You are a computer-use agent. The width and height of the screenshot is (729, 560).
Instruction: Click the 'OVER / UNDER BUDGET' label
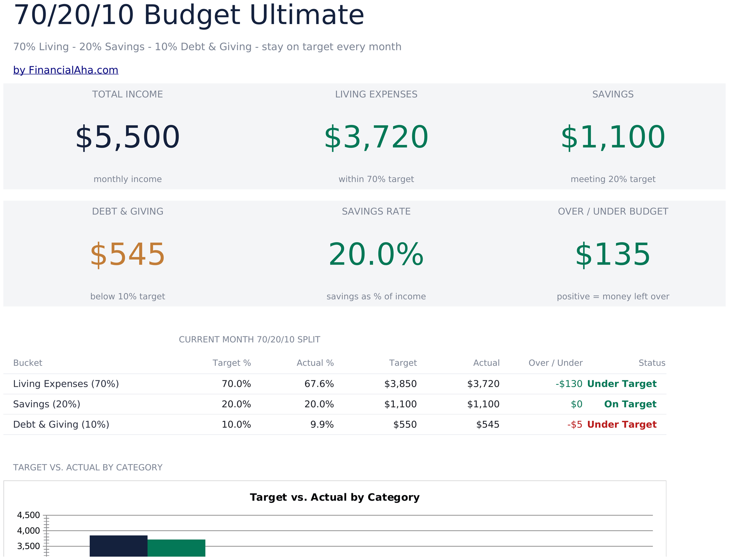click(613, 212)
